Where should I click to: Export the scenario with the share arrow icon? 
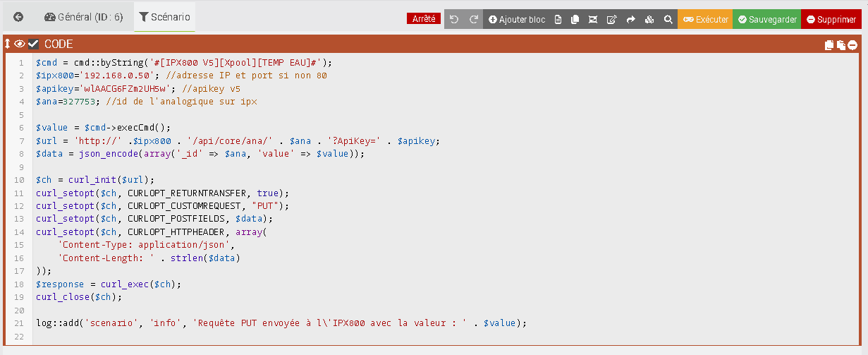(630, 20)
